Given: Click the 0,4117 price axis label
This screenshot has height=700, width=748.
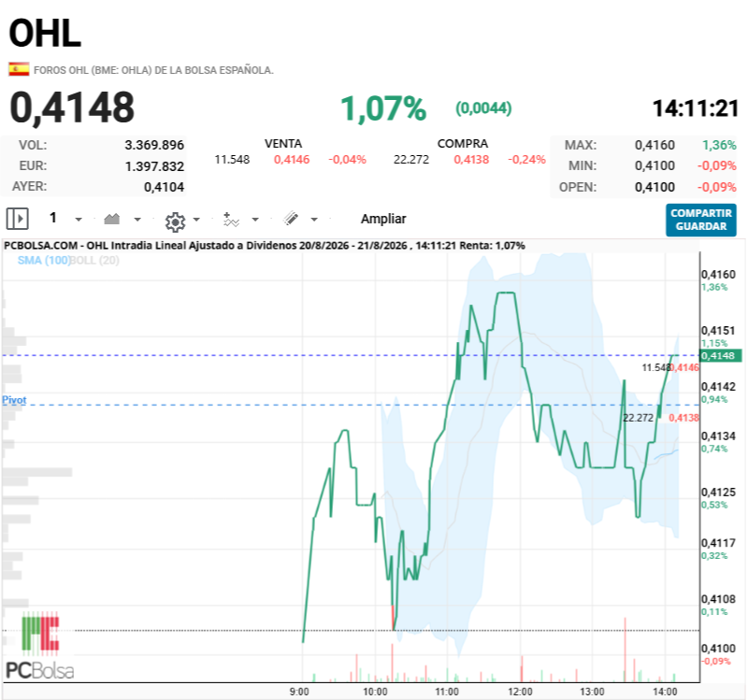Looking at the screenshot, I should [x=718, y=543].
